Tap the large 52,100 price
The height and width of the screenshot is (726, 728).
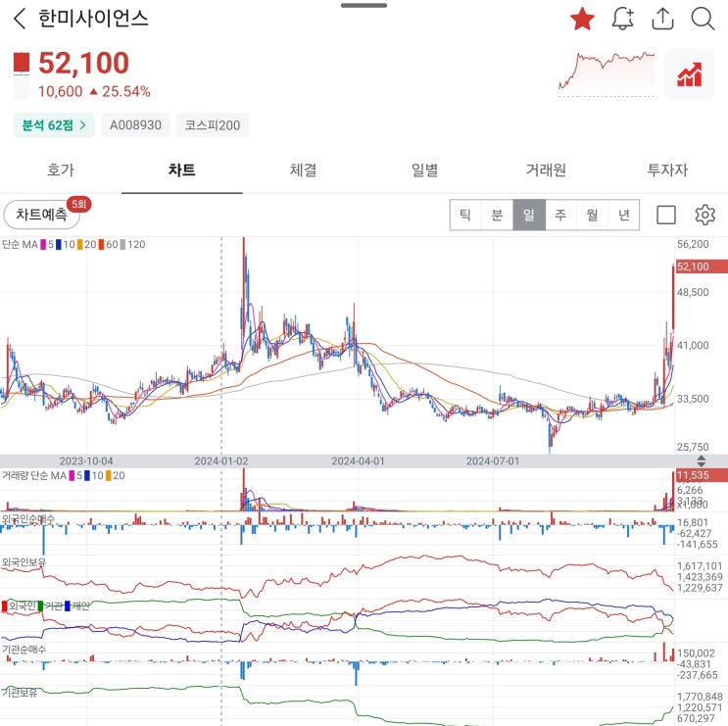click(x=83, y=63)
